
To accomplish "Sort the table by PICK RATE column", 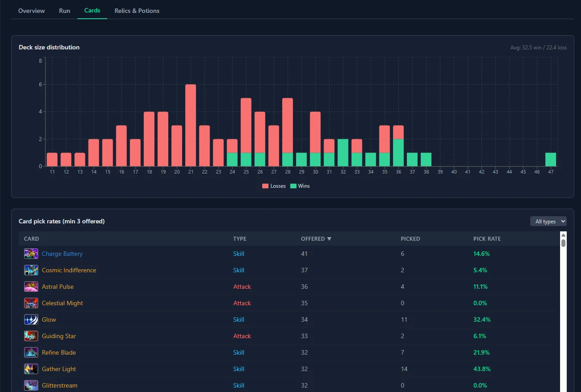I will (x=487, y=238).
